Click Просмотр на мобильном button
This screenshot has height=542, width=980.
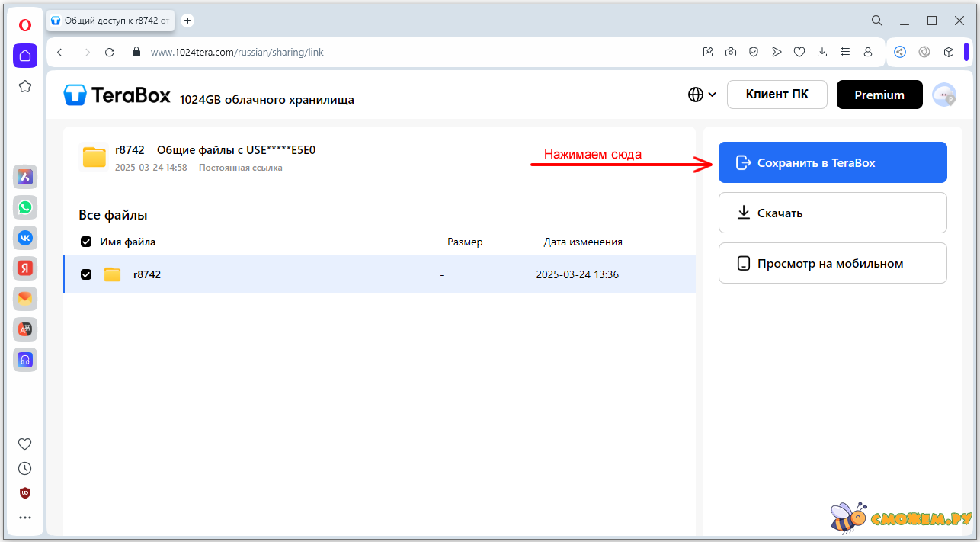tap(832, 263)
